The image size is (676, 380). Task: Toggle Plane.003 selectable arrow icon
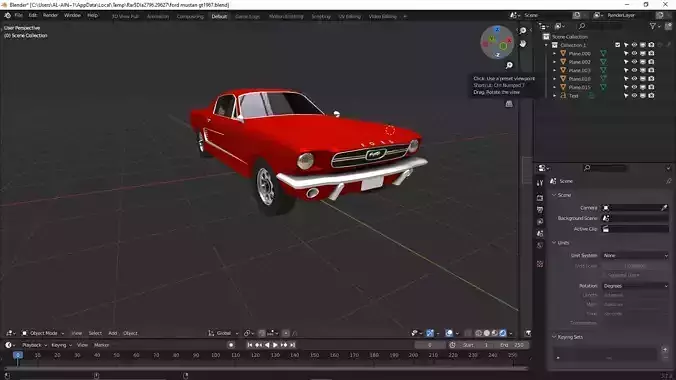[626, 70]
